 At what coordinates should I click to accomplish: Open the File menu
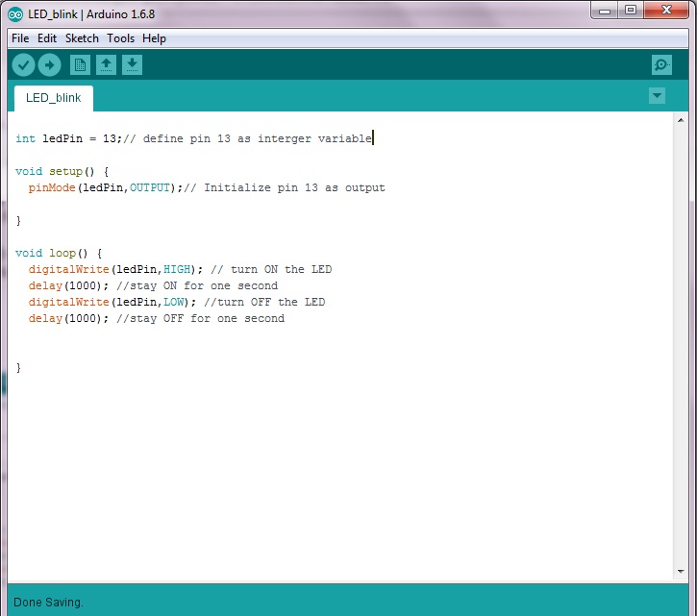coord(20,38)
